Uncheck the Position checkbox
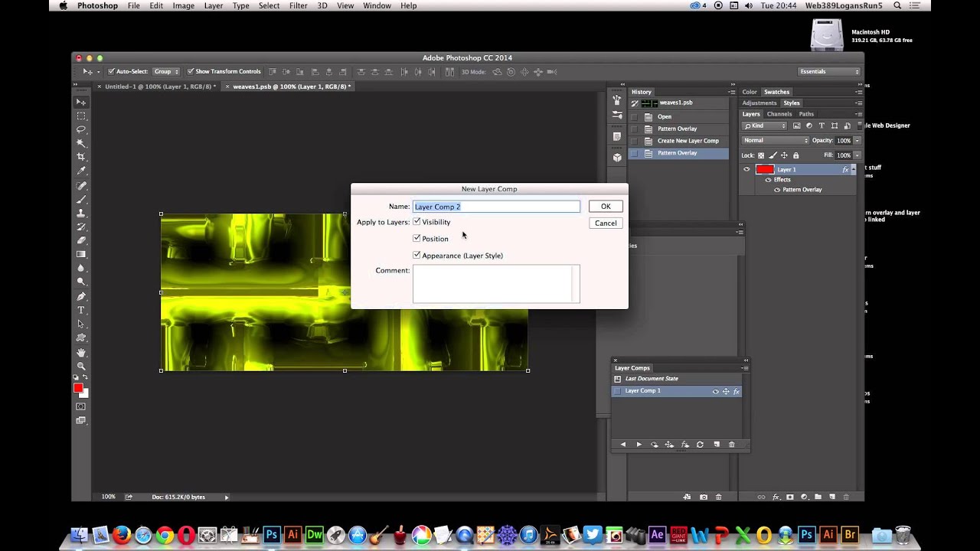This screenshot has height=551, width=980. point(416,239)
